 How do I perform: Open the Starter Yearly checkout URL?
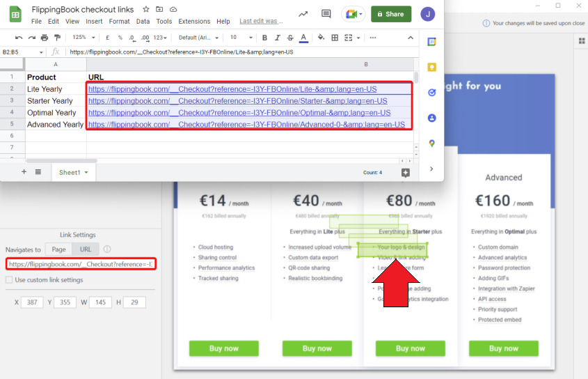tap(238, 100)
